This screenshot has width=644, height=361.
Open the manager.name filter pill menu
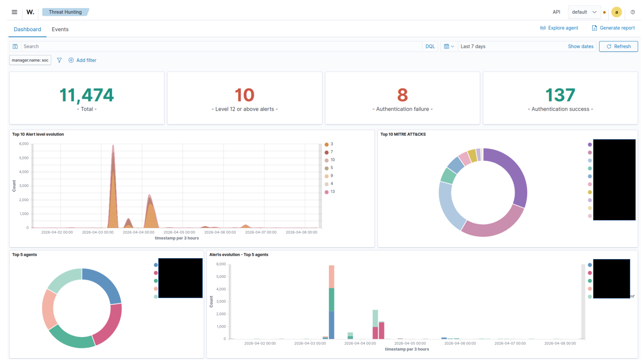[x=30, y=60]
